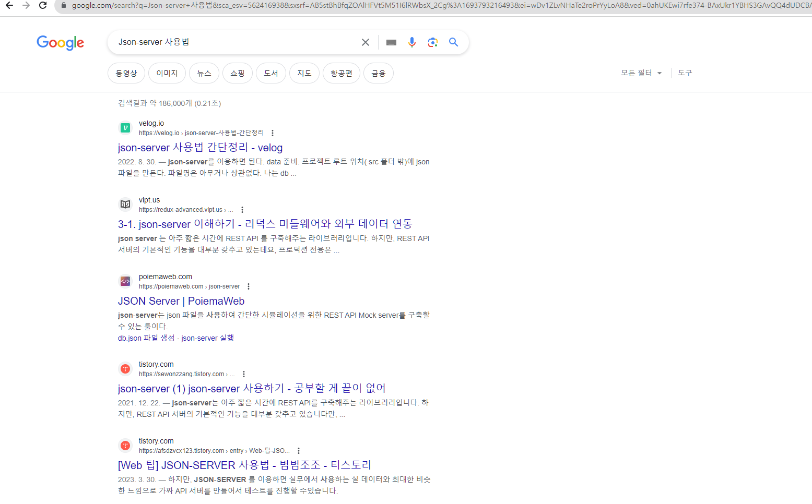
Task: Open 'json-server 사용법 간단정리 - velog' result
Action: pyautogui.click(x=200, y=148)
